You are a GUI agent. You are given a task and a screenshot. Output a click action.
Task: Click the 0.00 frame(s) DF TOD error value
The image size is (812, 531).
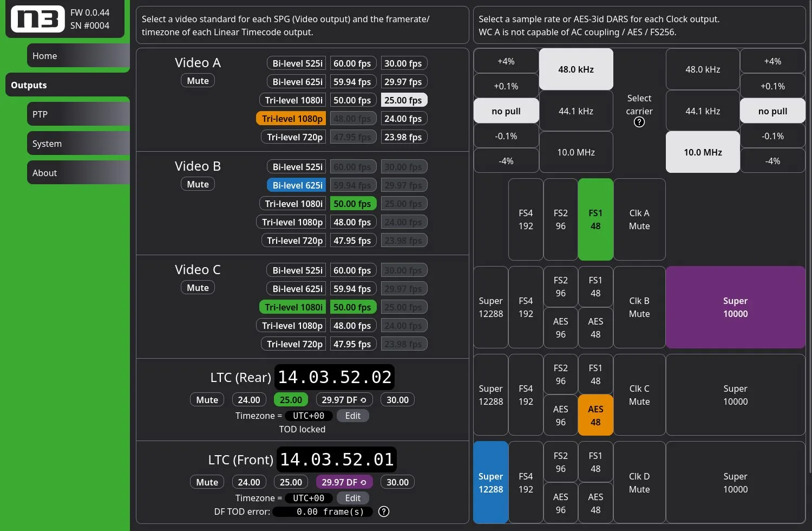pos(323,511)
